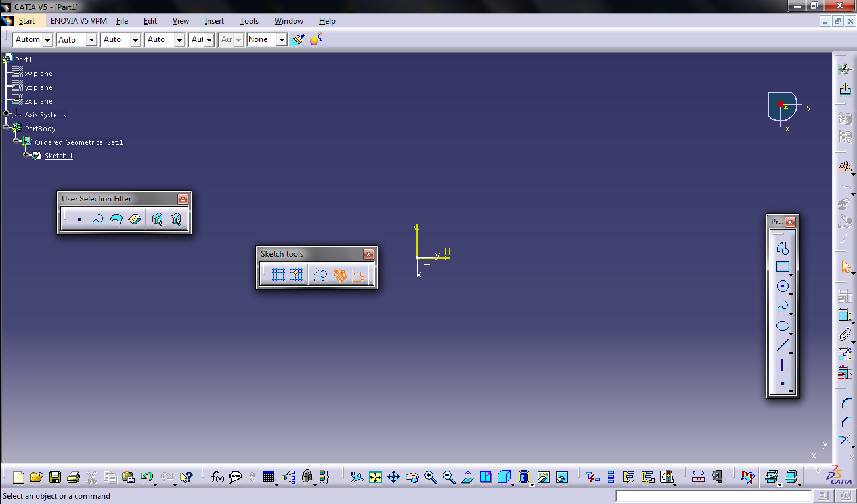The height and width of the screenshot is (504, 857).
Task: Open the Insert menu
Action: tap(214, 21)
